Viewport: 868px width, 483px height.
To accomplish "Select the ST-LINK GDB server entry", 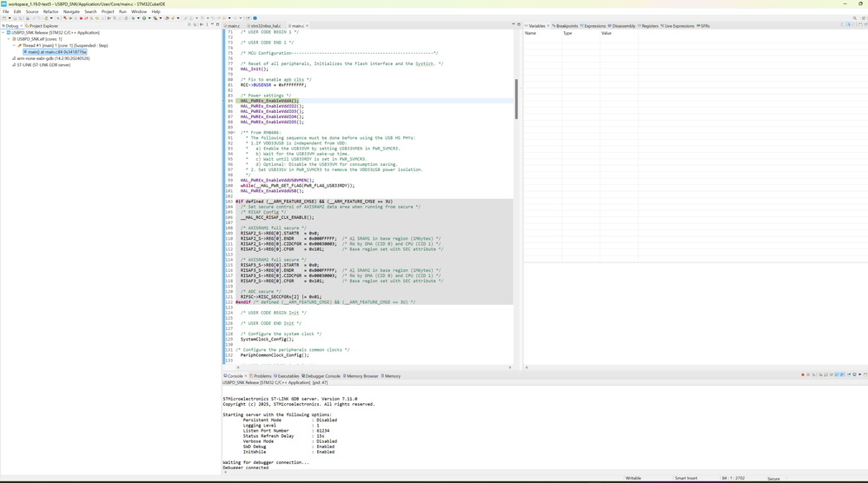I will point(43,65).
